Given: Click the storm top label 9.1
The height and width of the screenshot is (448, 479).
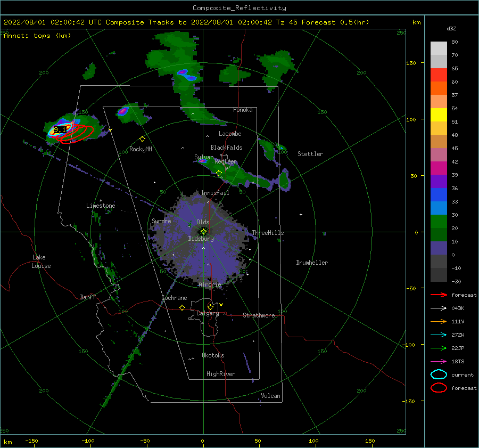Looking at the screenshot, I should pyautogui.click(x=60, y=130).
